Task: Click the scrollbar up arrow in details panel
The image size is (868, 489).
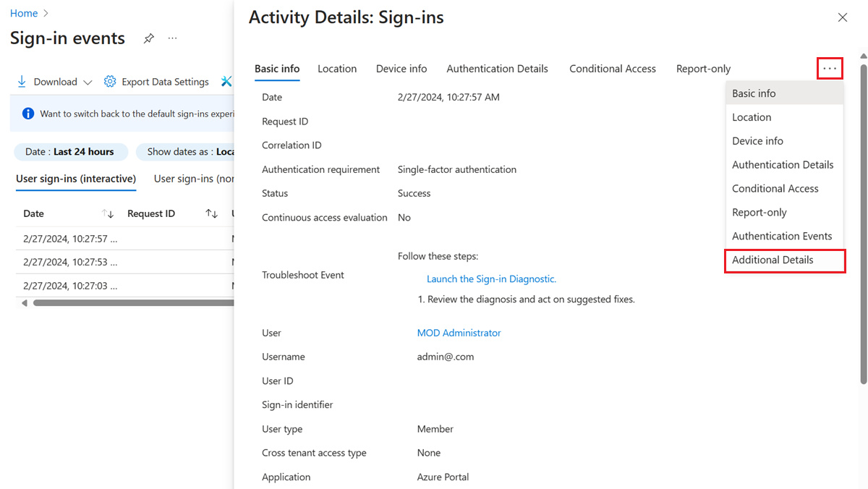Action: (x=863, y=56)
